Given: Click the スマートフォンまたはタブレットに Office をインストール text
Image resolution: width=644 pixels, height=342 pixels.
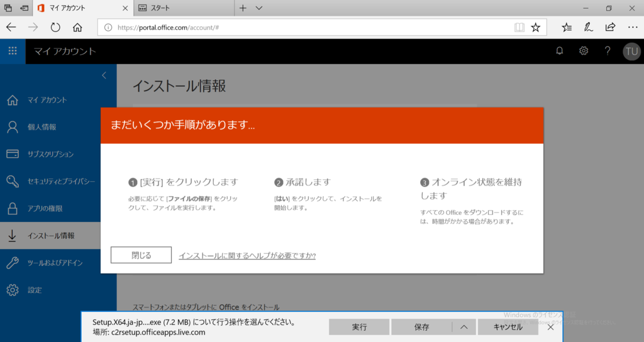Looking at the screenshot, I should pyautogui.click(x=206, y=307).
